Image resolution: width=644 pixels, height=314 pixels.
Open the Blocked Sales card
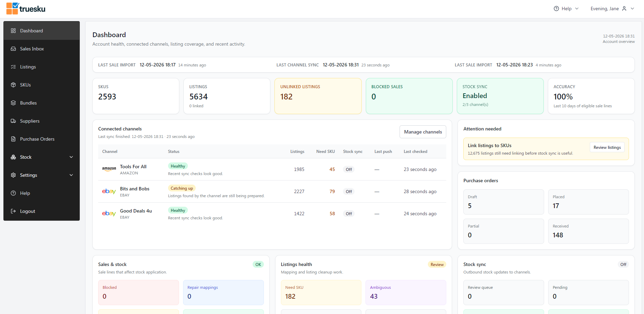(409, 96)
